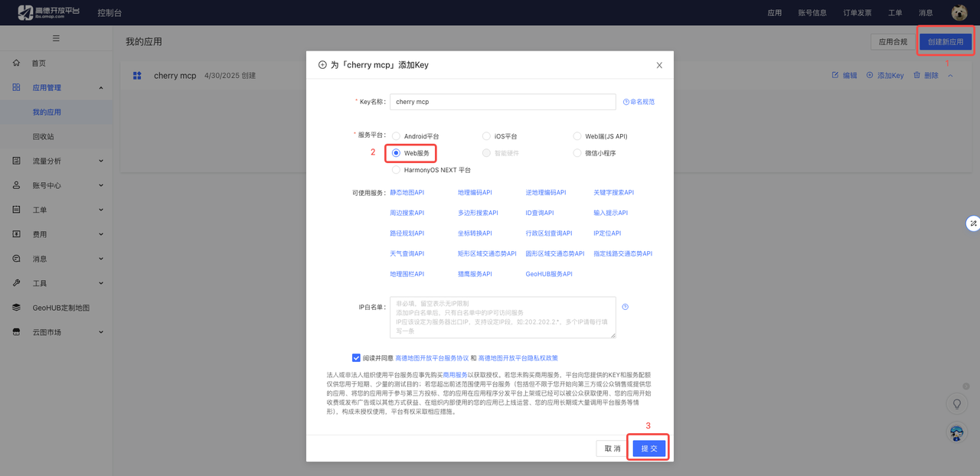Submit the form with 提交 button

pos(648,448)
